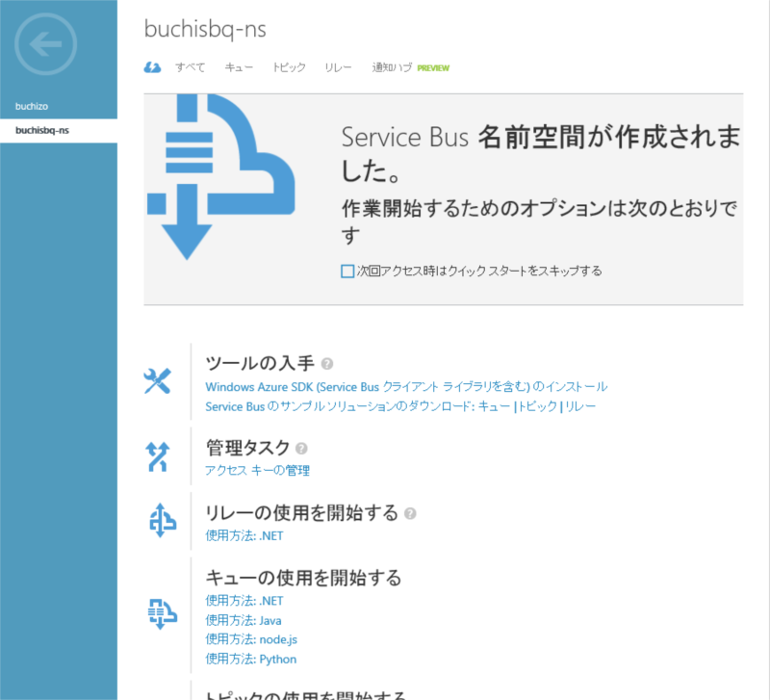Click the キューの使用を開始する heading

click(x=303, y=578)
